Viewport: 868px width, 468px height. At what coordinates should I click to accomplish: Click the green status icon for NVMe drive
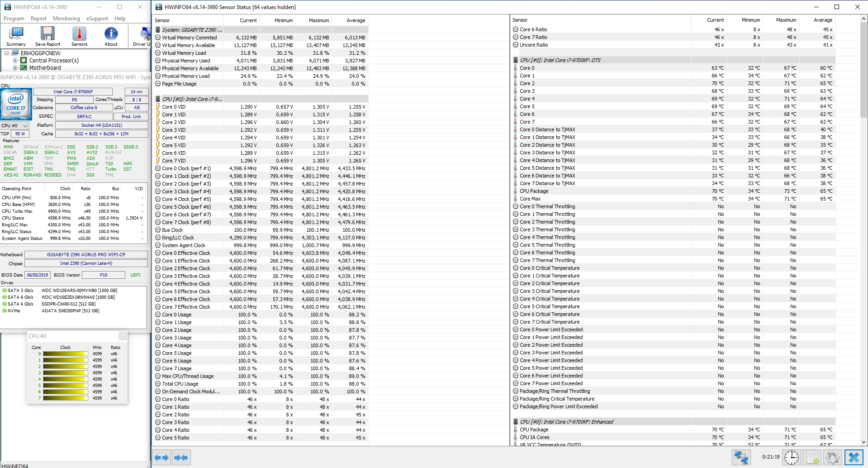(x=4, y=311)
